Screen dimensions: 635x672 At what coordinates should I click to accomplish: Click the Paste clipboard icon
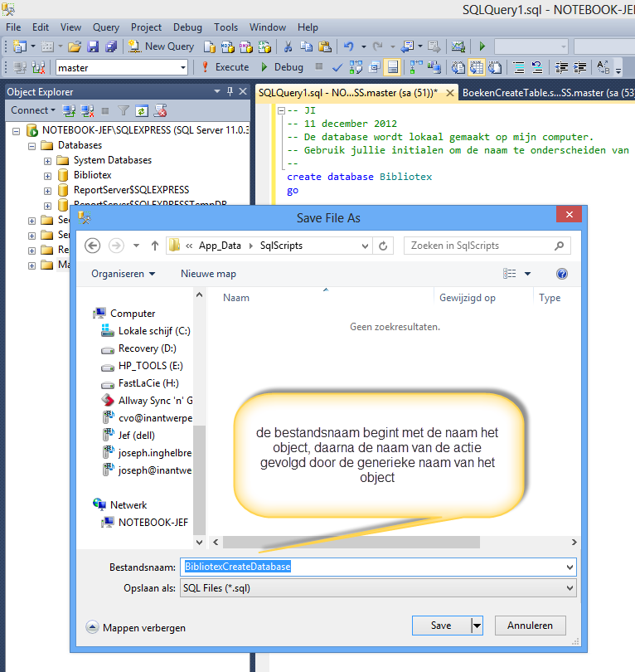pyautogui.click(x=326, y=46)
